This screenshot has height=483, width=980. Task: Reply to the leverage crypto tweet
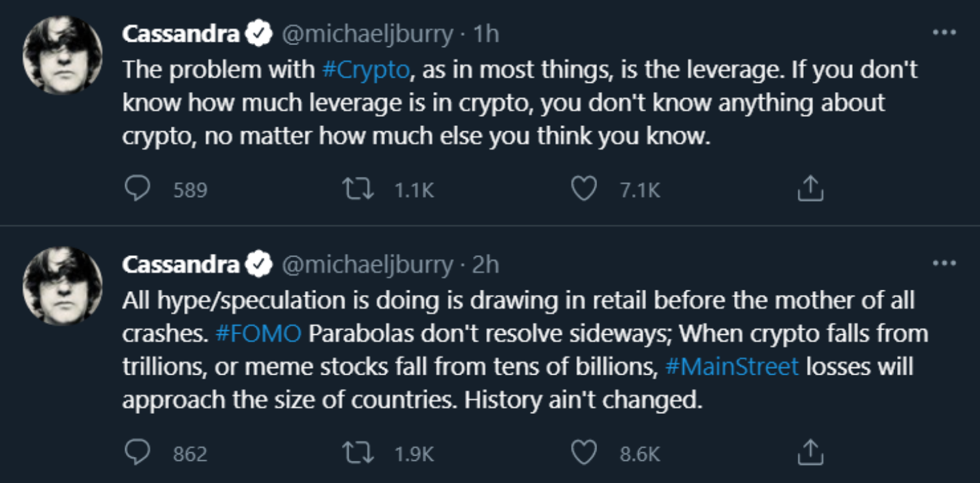tap(138, 189)
